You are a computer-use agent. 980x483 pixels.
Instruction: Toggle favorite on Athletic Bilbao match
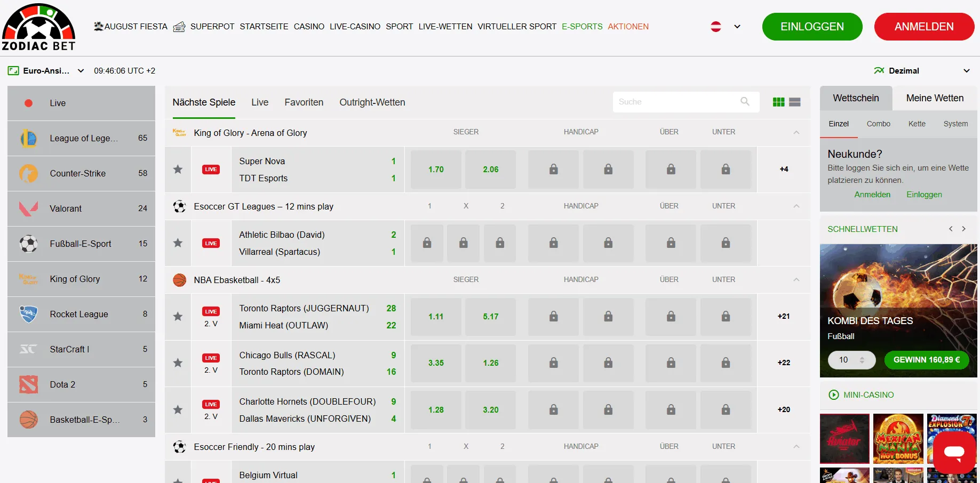pyautogui.click(x=178, y=243)
